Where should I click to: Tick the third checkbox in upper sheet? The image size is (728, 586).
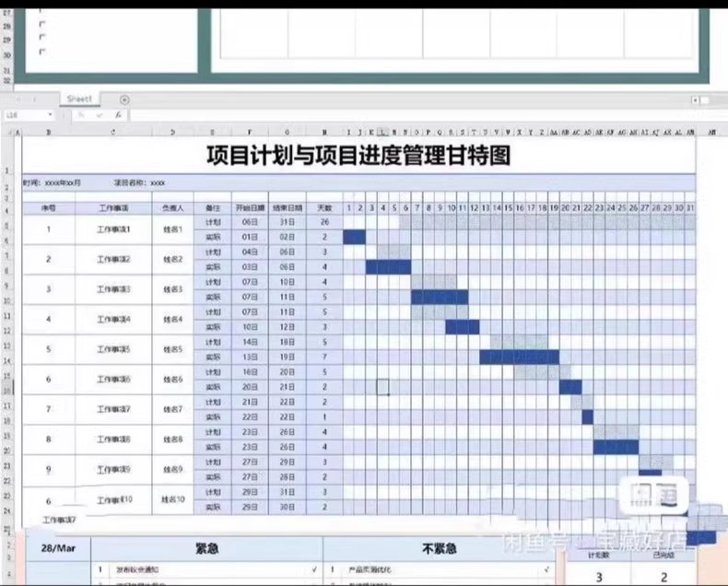pos(42,52)
